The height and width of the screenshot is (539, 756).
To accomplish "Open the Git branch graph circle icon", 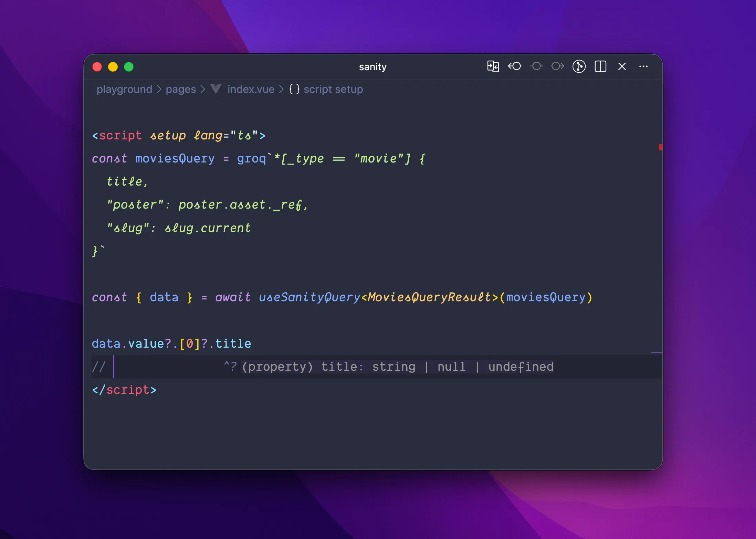I will click(x=579, y=66).
